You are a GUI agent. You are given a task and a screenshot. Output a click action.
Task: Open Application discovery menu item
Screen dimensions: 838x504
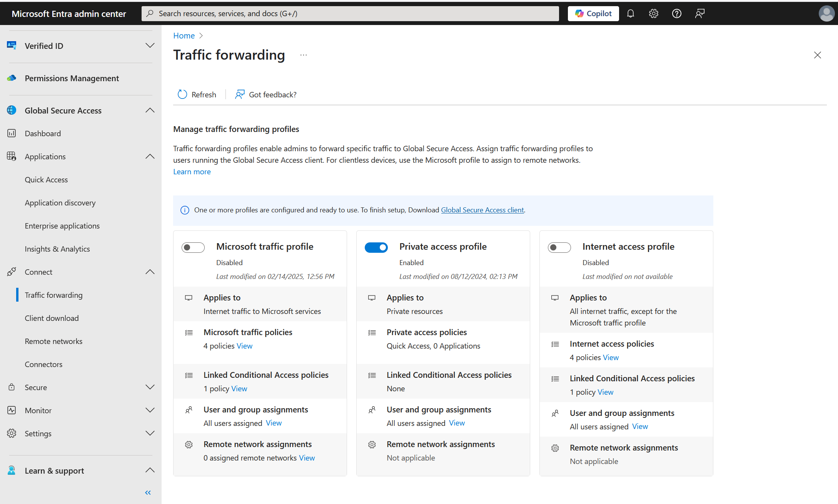60,203
